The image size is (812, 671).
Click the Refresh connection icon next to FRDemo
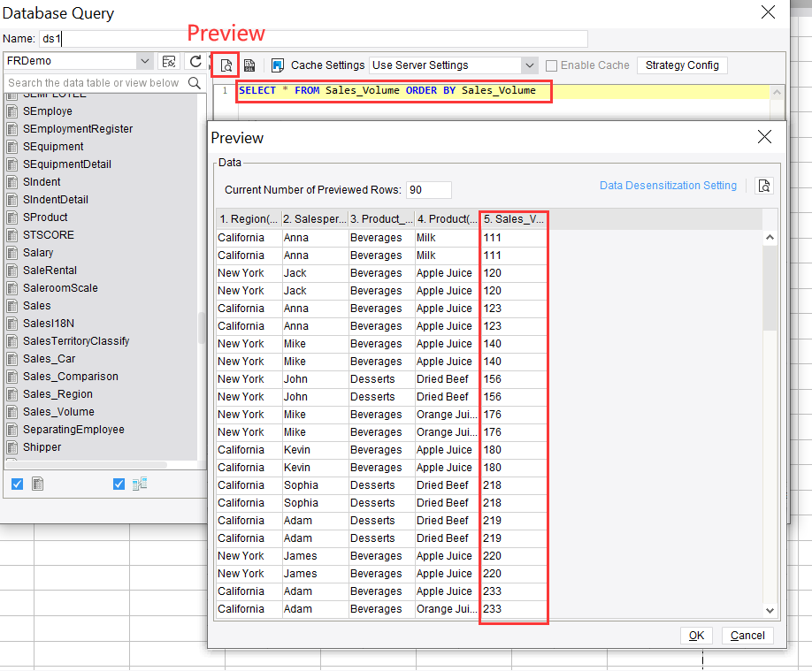(x=195, y=62)
